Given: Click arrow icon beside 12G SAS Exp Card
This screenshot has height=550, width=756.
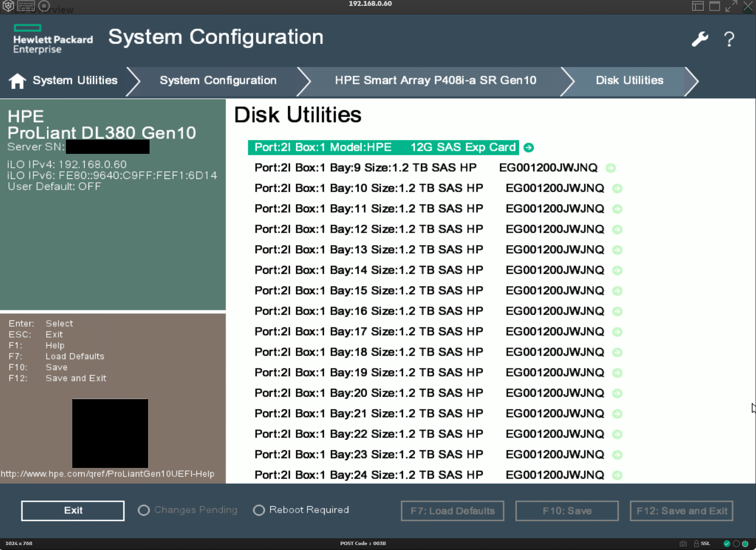Looking at the screenshot, I should click(x=529, y=147).
